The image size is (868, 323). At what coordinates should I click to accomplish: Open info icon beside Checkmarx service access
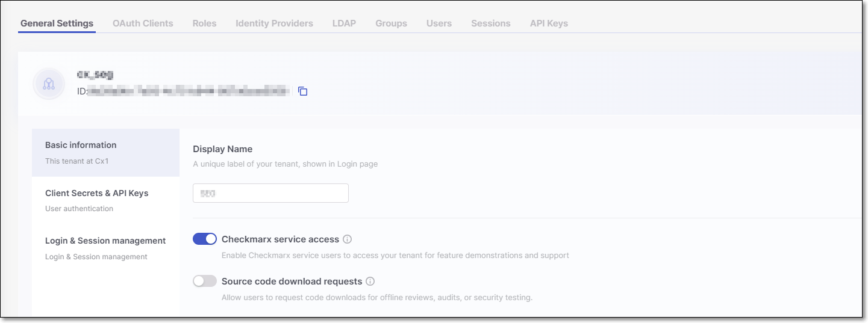point(348,239)
